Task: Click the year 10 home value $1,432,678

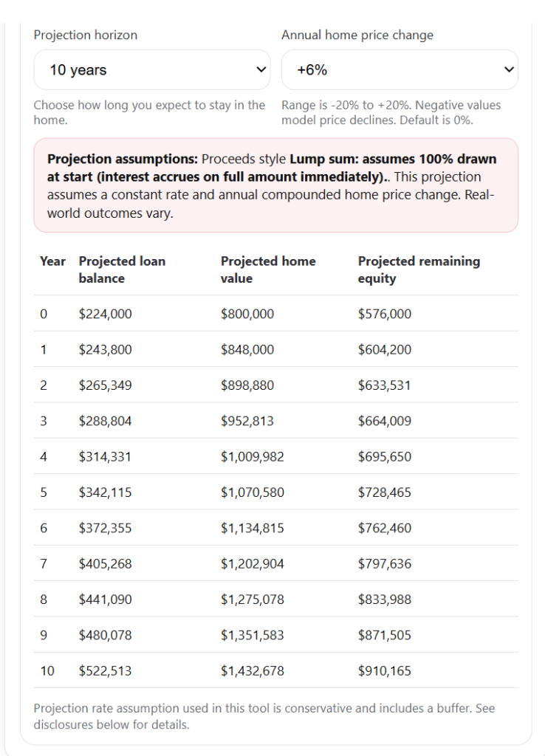Action: point(252,671)
